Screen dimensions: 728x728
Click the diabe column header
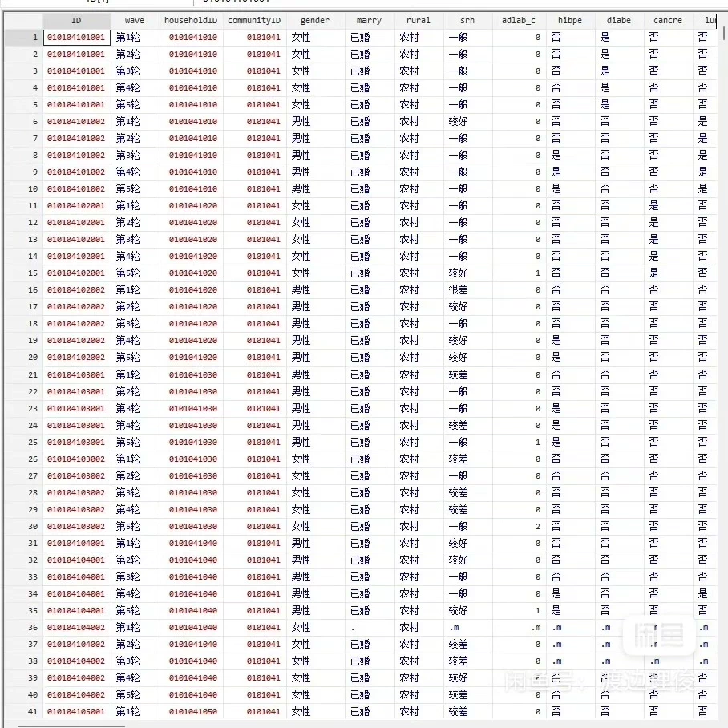pyautogui.click(x=619, y=20)
